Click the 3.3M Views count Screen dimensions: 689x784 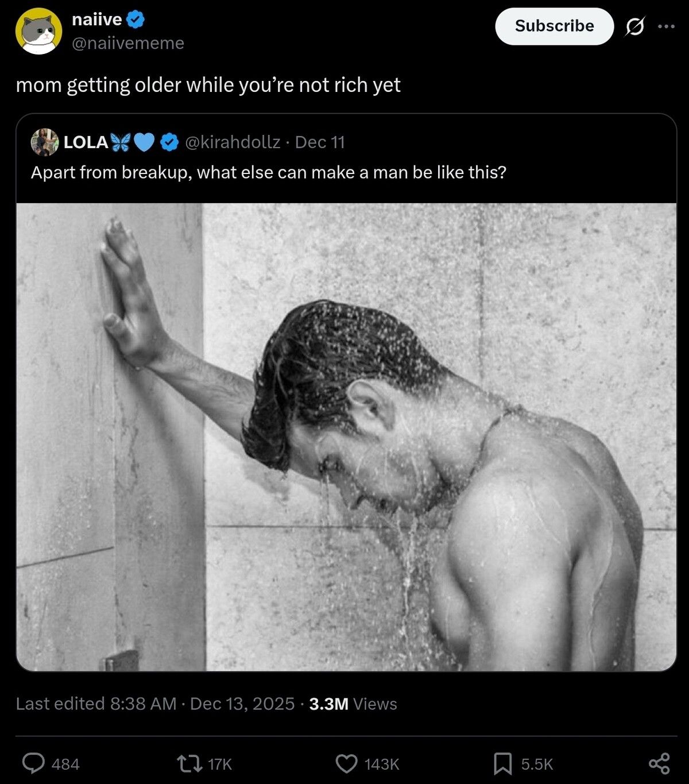coord(353,704)
